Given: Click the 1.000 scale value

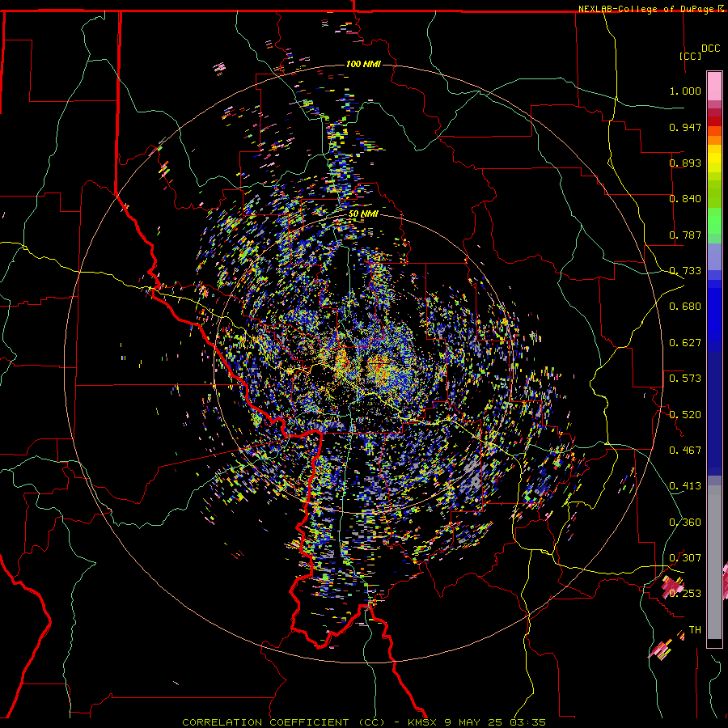Looking at the screenshot, I should pyautogui.click(x=685, y=91).
